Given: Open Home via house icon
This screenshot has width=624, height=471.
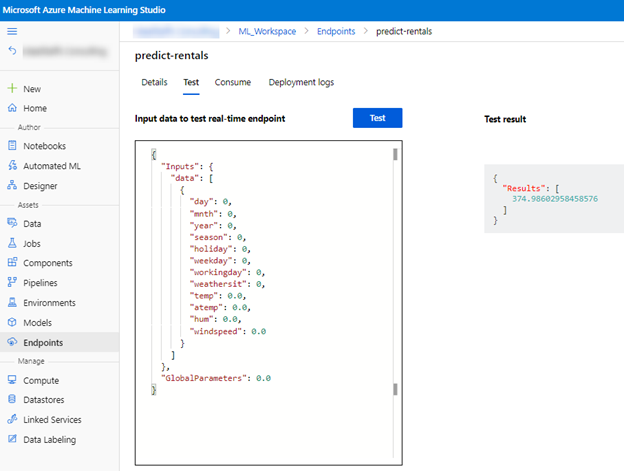Looking at the screenshot, I should [12, 108].
